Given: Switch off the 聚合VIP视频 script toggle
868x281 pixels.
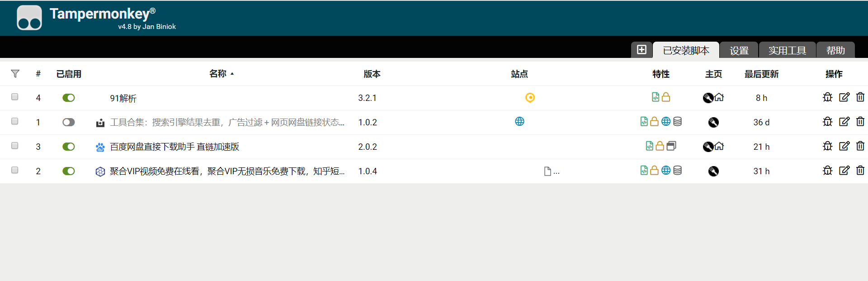Looking at the screenshot, I should coord(69,171).
